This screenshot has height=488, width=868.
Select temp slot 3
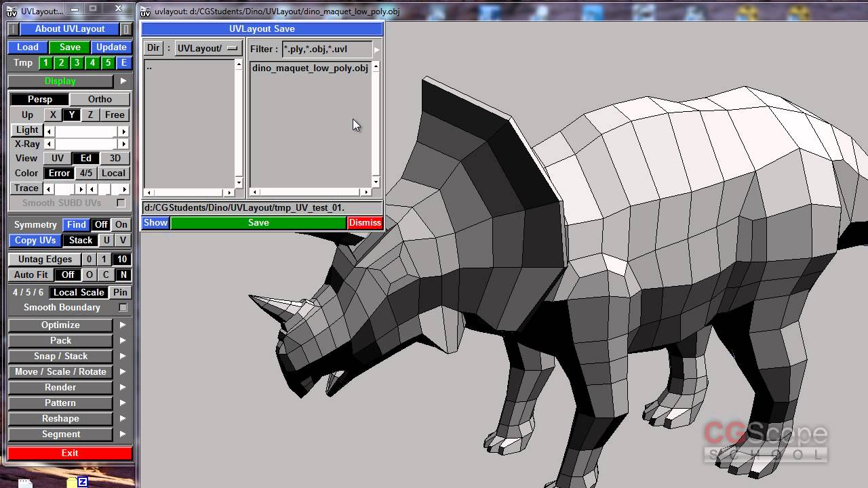[77, 63]
